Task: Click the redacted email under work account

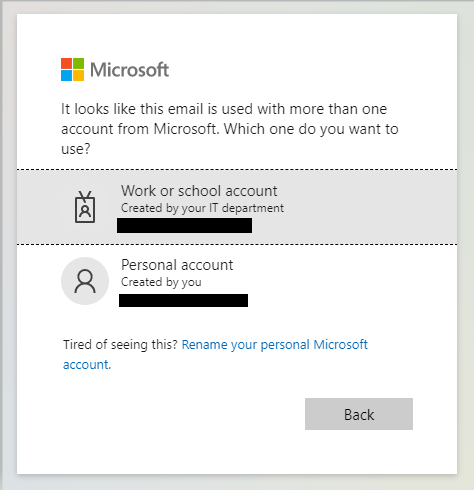Action: (184, 225)
